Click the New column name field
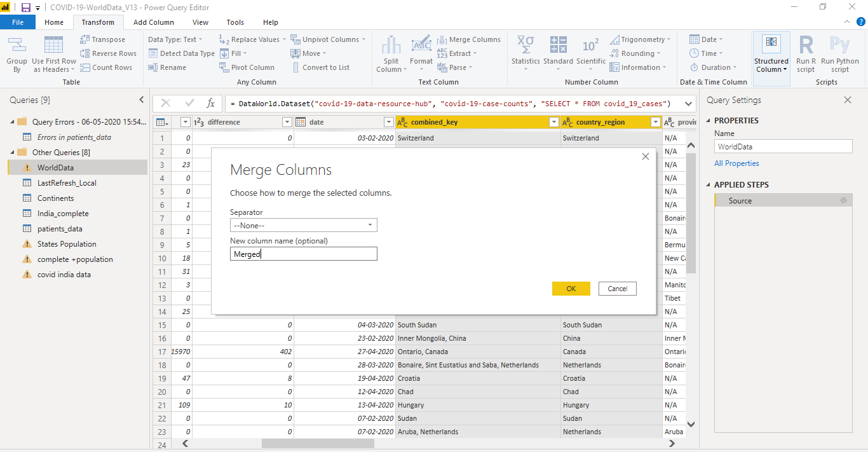Image resolution: width=868 pixels, height=452 pixels. (304, 254)
